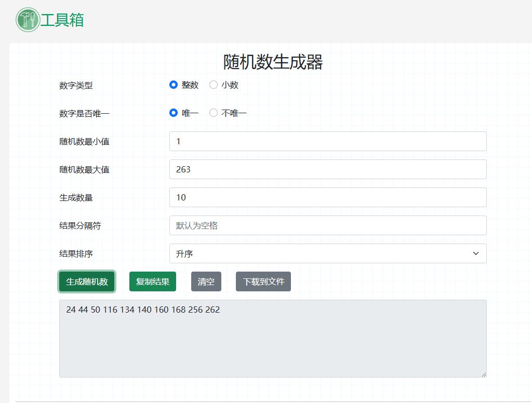Click the 下载到文件 button
Screen dimensions: 532x403
[x=263, y=281]
